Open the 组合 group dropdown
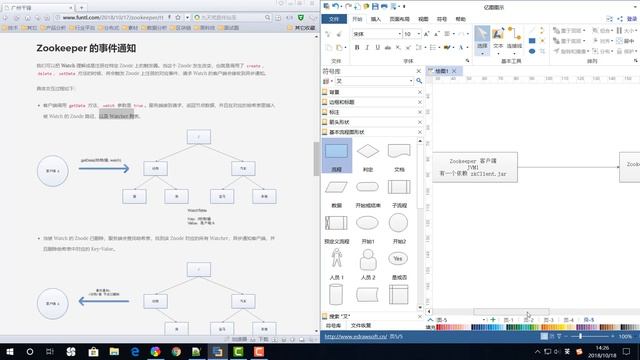The image size is (640, 360). 611,31
